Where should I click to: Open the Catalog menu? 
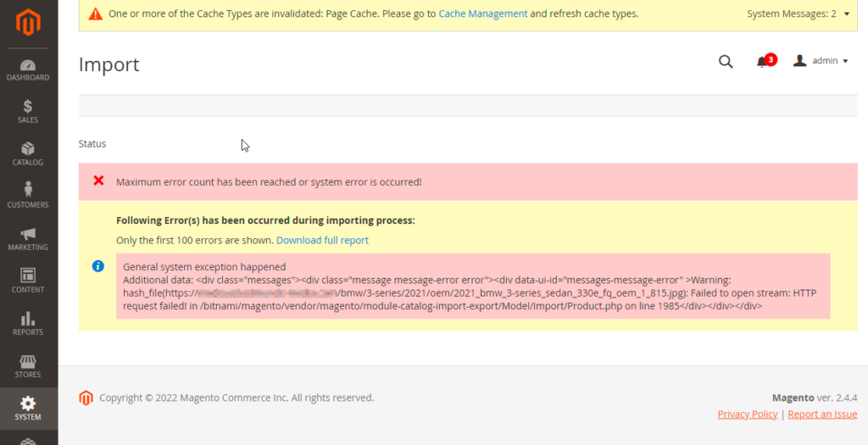click(28, 154)
